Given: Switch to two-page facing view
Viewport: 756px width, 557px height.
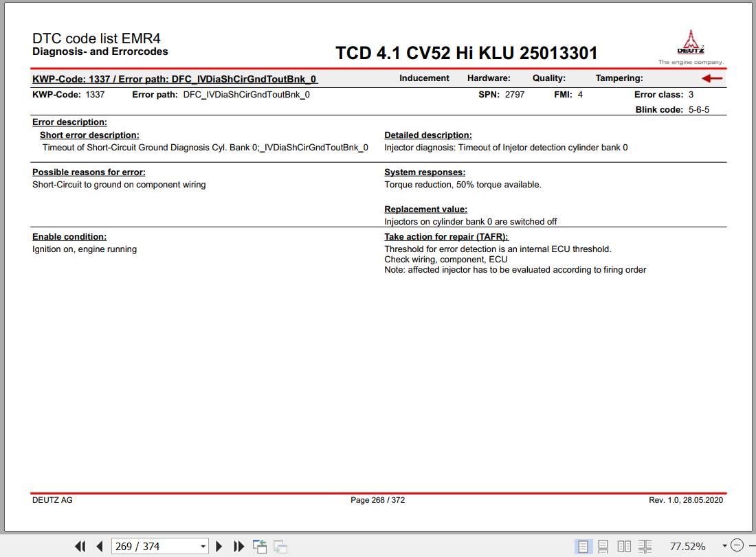Looking at the screenshot, I should coord(624,547).
